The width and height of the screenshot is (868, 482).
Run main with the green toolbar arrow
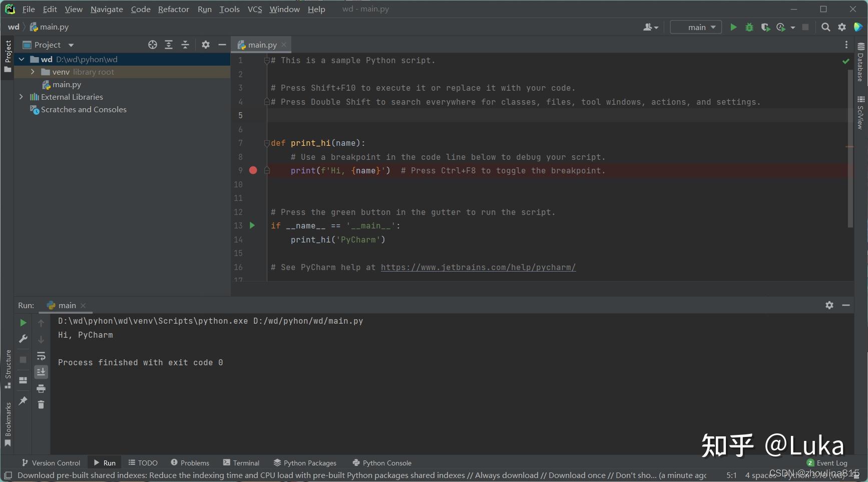[x=733, y=27]
